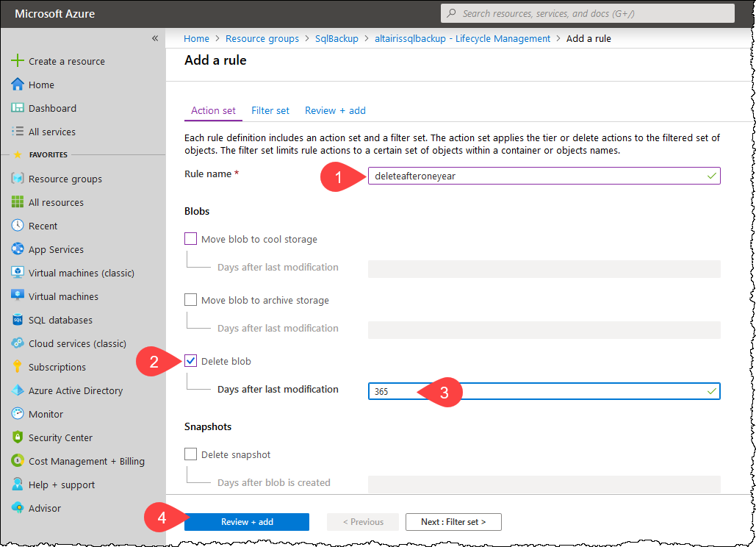Click the Next : Filter set button
The width and height of the screenshot is (756, 547).
pos(453,521)
